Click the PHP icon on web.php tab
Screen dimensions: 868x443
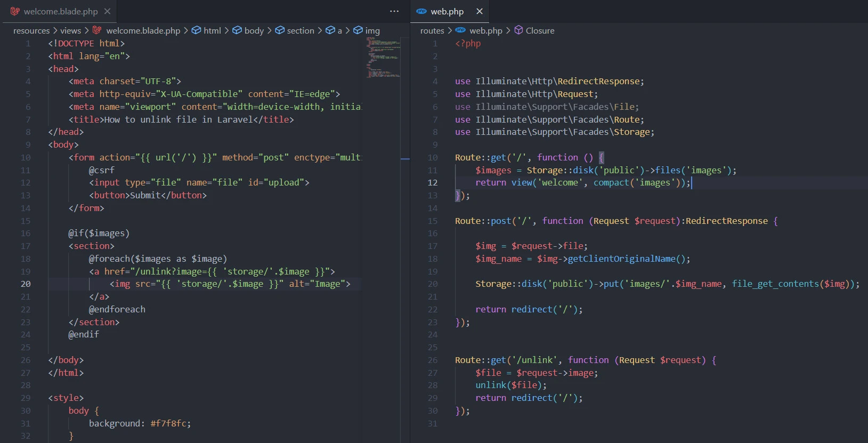pos(421,11)
